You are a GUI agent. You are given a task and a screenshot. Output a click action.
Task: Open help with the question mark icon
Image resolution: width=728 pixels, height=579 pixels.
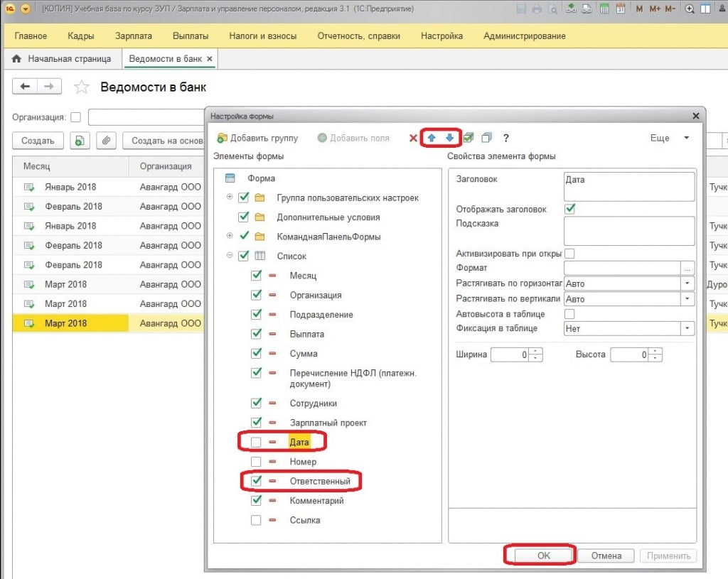click(506, 138)
